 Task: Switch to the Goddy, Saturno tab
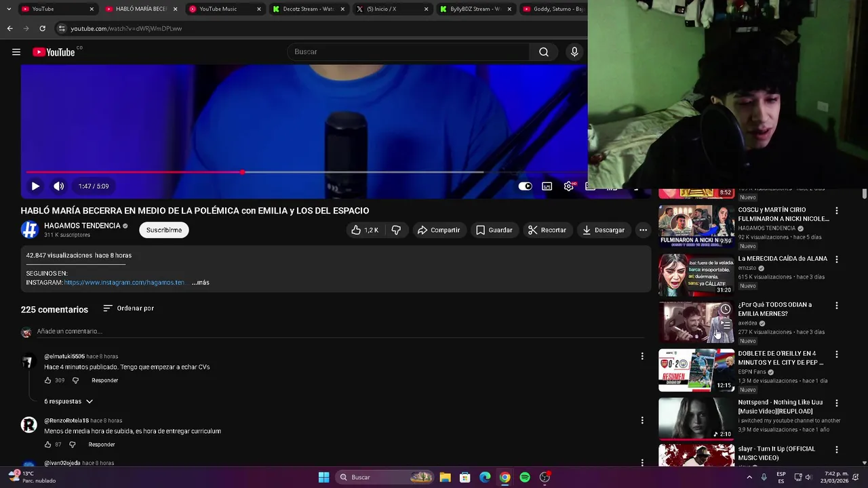pyautogui.click(x=553, y=9)
